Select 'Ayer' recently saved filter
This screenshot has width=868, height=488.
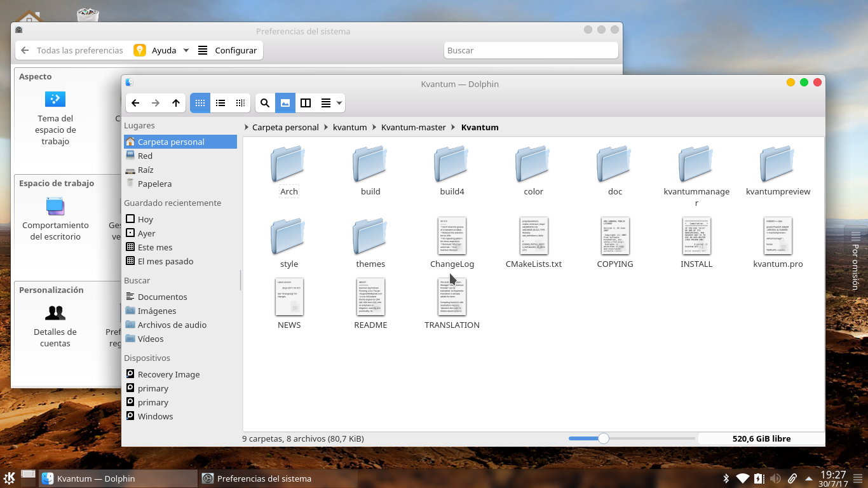coord(180,233)
